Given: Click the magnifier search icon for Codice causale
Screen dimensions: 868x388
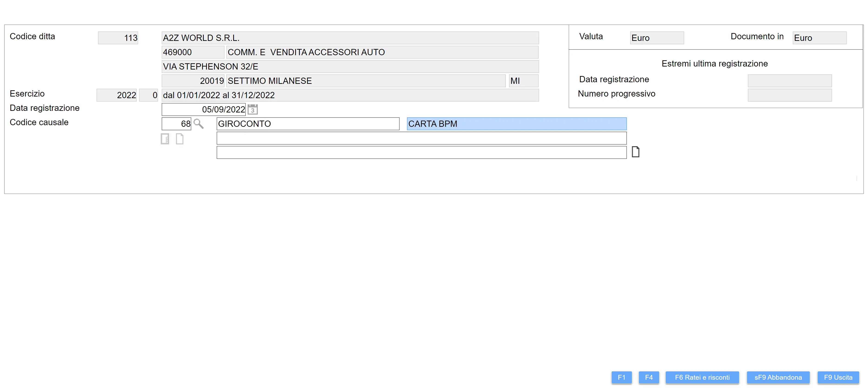Looking at the screenshot, I should pyautogui.click(x=198, y=124).
